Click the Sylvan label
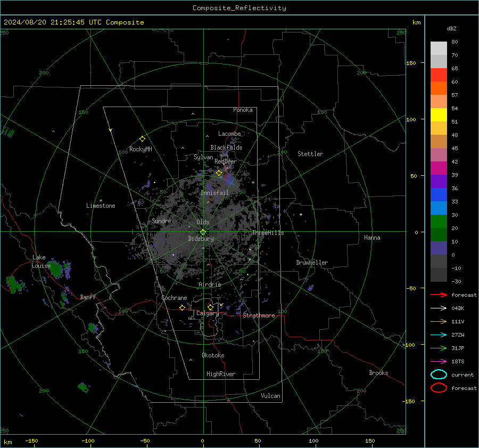This screenshot has height=448, width=479. [x=203, y=157]
